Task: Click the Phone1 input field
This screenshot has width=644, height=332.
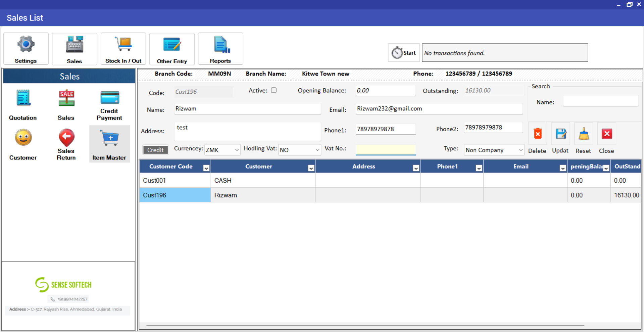Action: pos(386,129)
